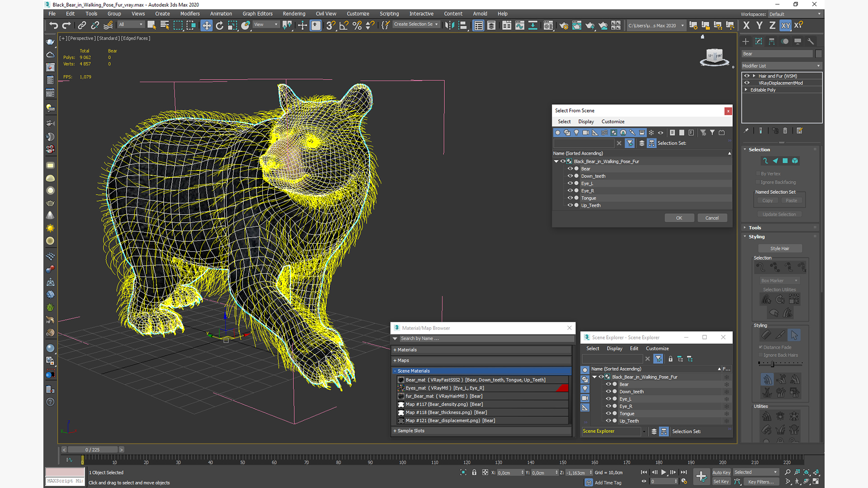Screen dimensions: 868x488
Task: Open the Create command panel tab
Action: 746,41
